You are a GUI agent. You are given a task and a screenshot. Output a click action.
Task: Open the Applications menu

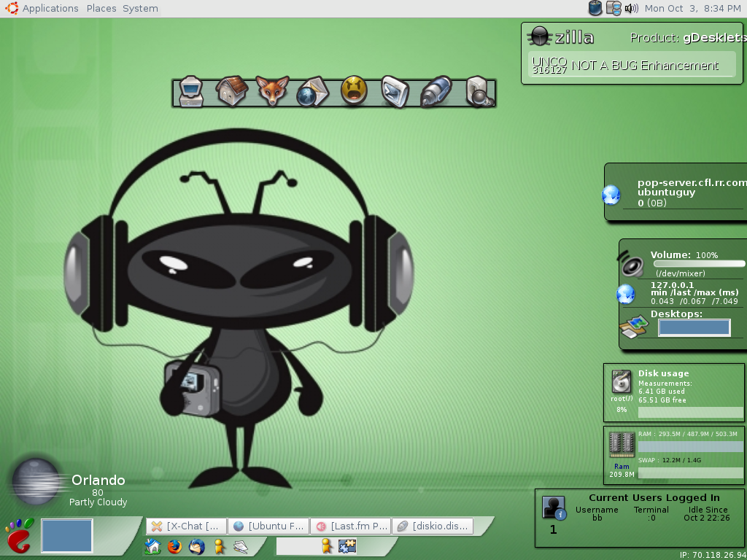pyautogui.click(x=50, y=8)
